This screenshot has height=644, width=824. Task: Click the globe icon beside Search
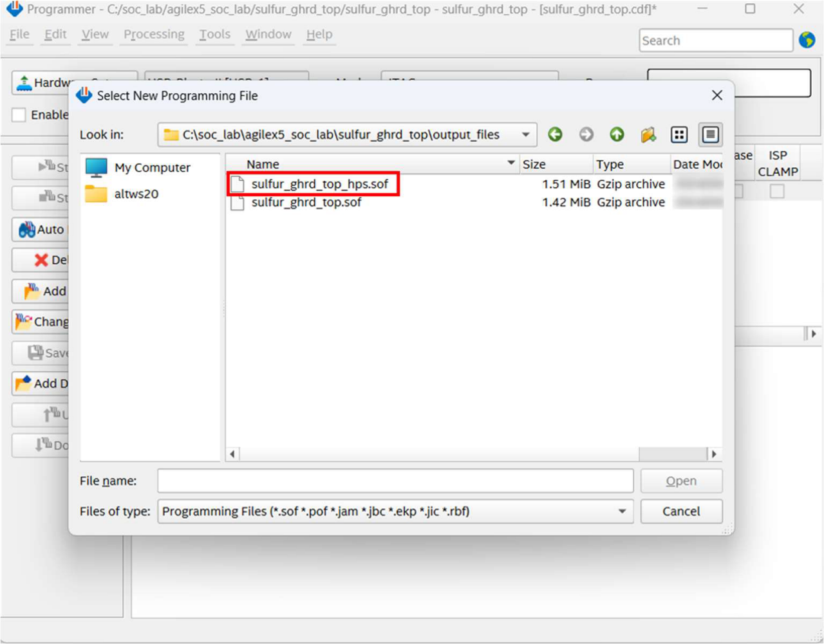point(807,40)
